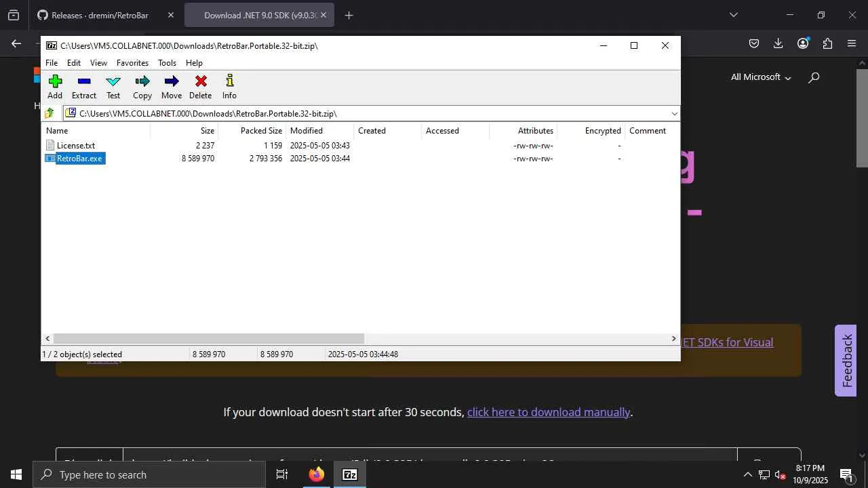Click the Add toolbar icon in 7-Zip

point(55,81)
